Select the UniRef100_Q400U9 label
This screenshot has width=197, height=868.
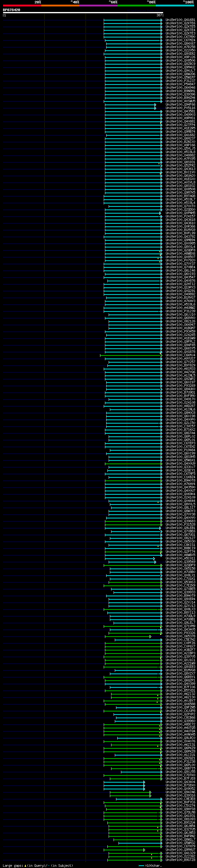pos(180,463)
